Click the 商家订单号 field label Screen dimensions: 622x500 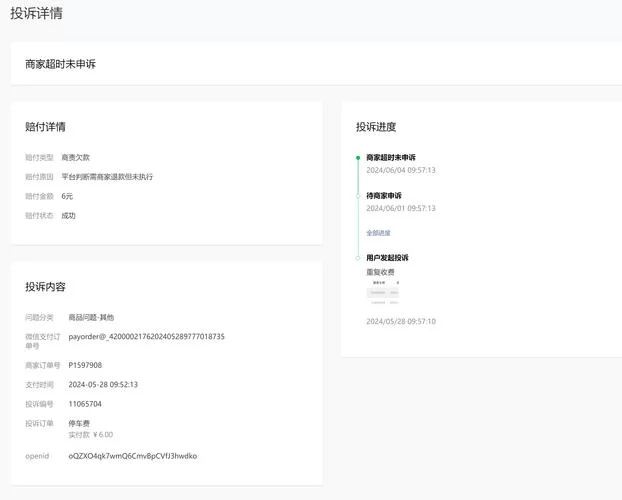coord(42,365)
